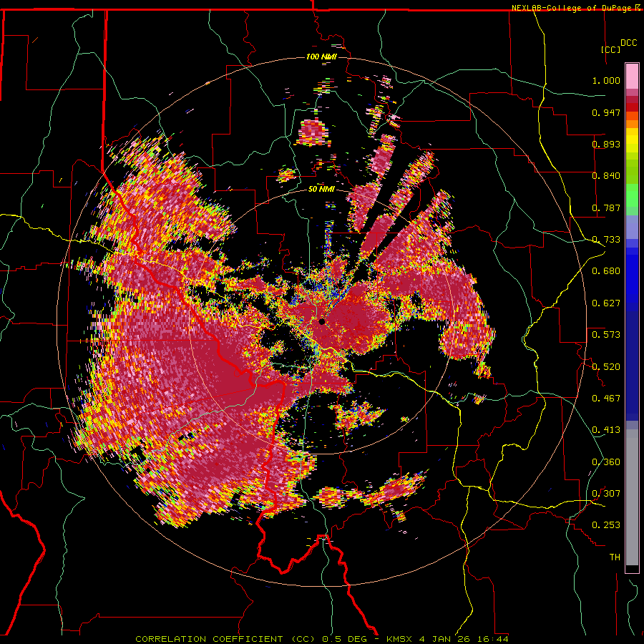Click the "1.000" color scale value
The width and height of the screenshot is (644, 644).
coord(606,80)
